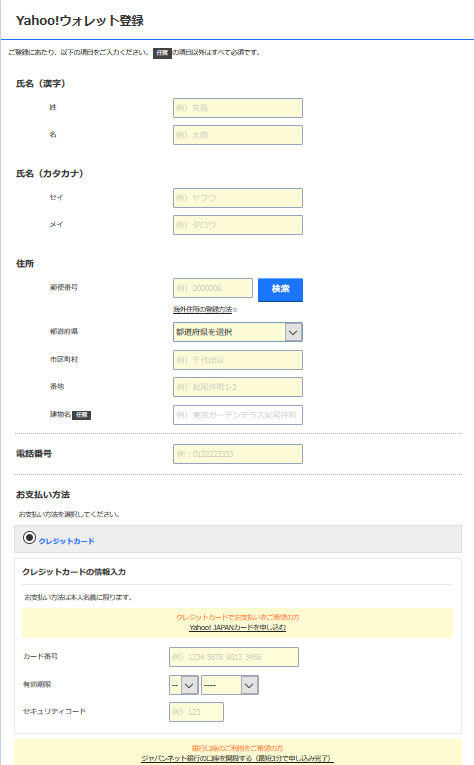
Task: Open the expiry month dropdown
Action: tap(183, 685)
